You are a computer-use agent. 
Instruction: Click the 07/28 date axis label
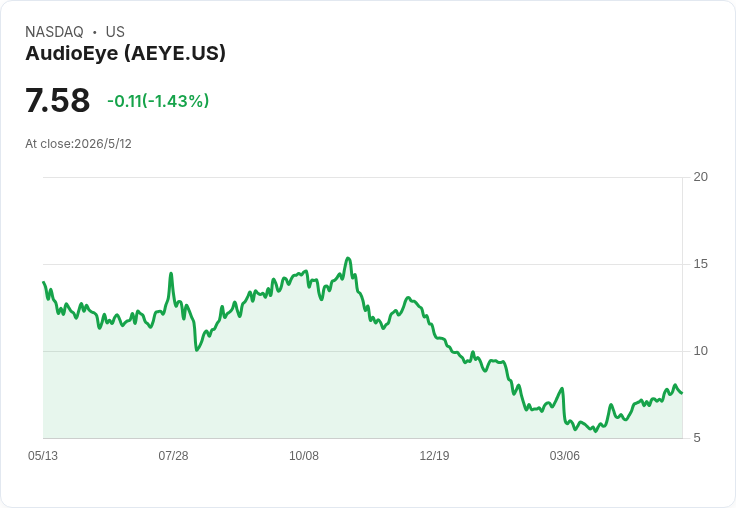point(173,455)
